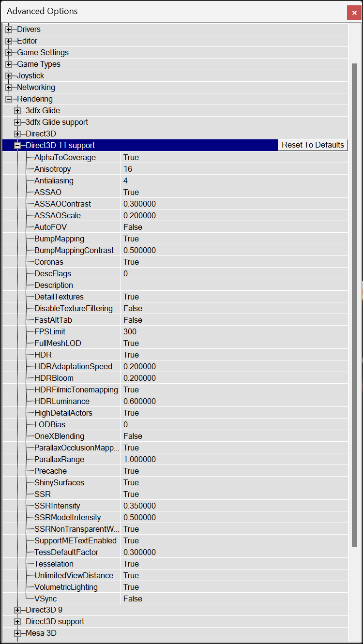The width and height of the screenshot is (363, 644).
Task: Collapse the Rendering category
Action: click(9, 99)
